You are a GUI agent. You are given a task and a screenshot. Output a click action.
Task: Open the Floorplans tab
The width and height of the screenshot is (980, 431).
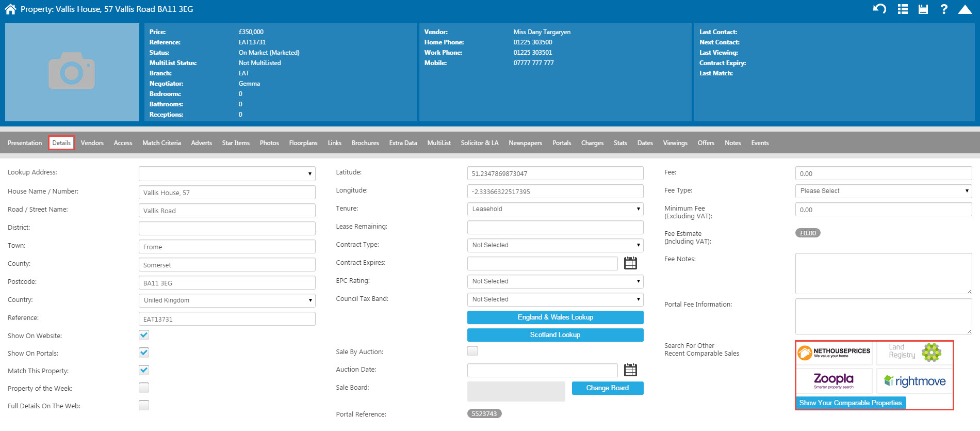tap(303, 143)
